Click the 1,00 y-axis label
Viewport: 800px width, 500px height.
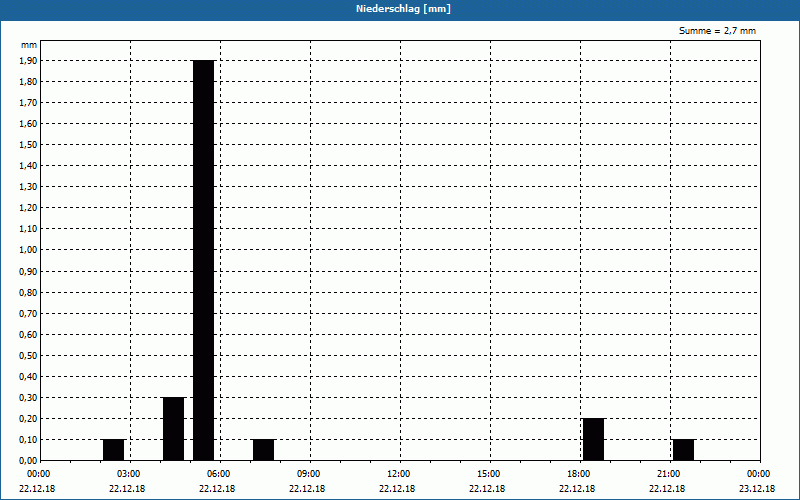click(28, 250)
